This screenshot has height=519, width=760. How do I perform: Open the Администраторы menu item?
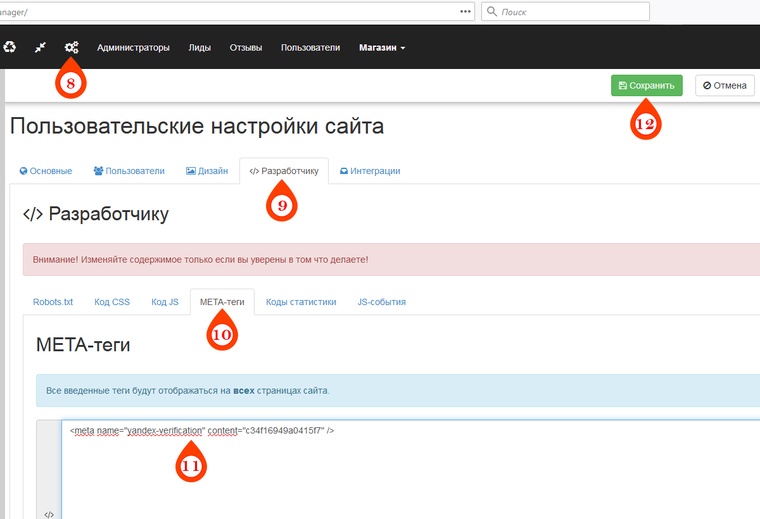coord(133,47)
